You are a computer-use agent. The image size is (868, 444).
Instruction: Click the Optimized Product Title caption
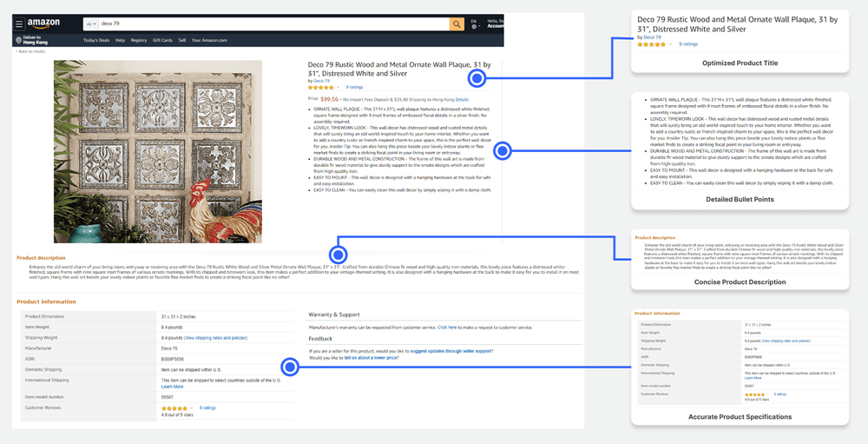pos(740,63)
